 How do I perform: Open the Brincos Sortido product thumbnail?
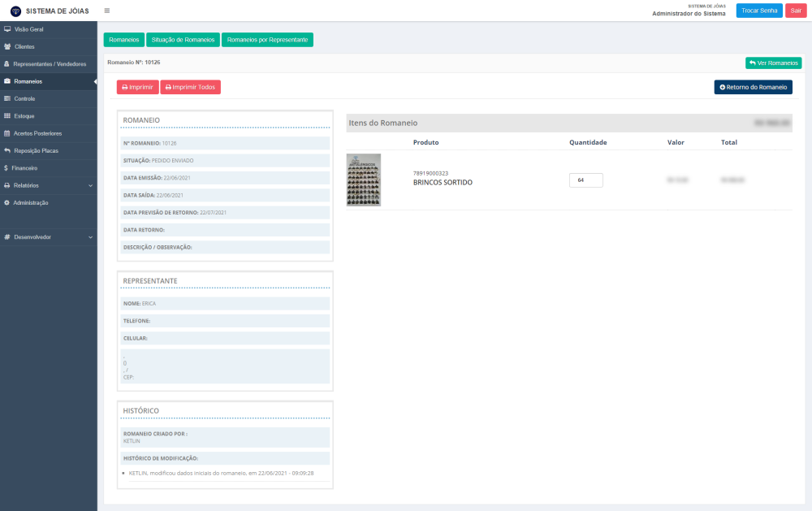pyautogui.click(x=363, y=180)
